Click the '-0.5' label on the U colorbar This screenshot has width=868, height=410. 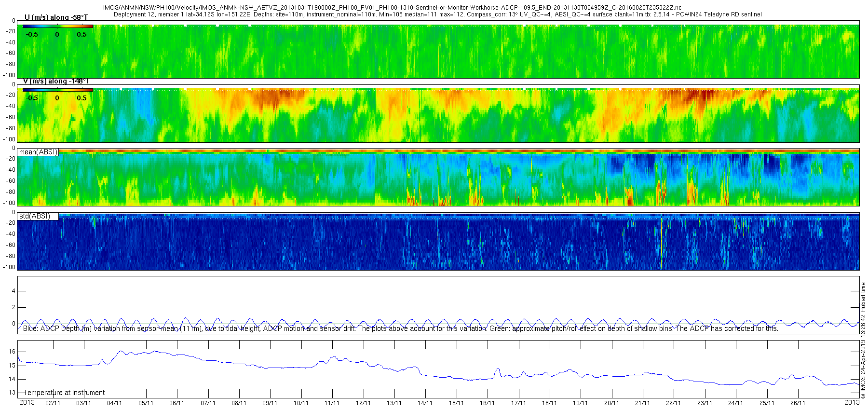pos(32,34)
